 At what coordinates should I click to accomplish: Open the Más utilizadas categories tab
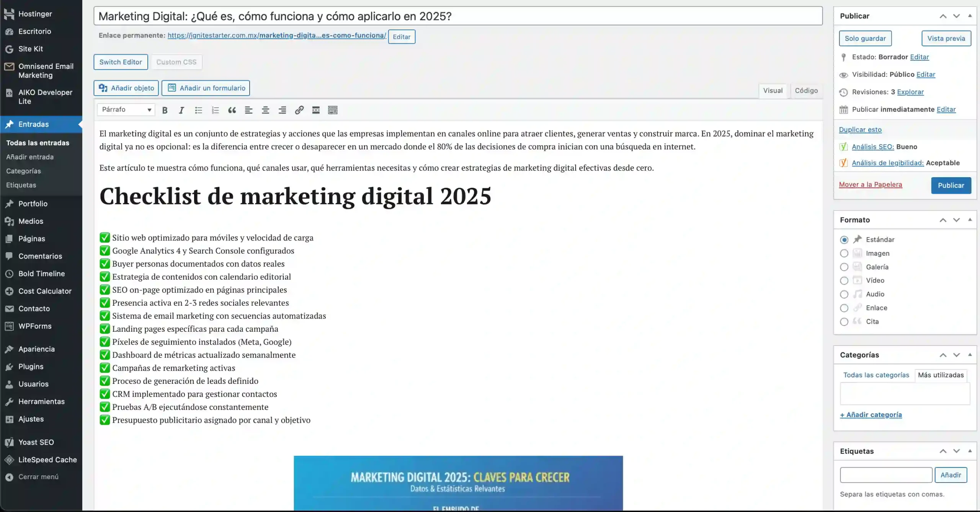(x=941, y=375)
